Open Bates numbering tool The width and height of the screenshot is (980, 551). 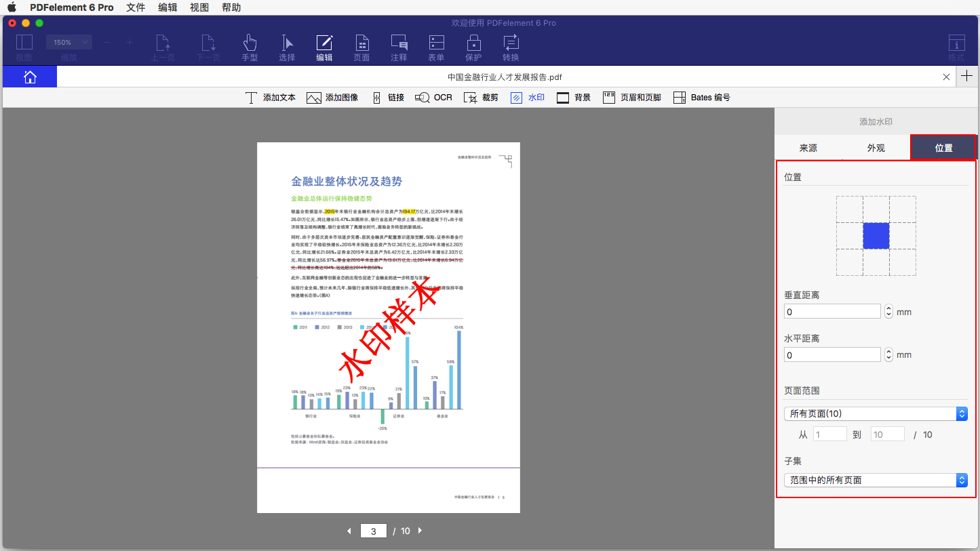702,98
